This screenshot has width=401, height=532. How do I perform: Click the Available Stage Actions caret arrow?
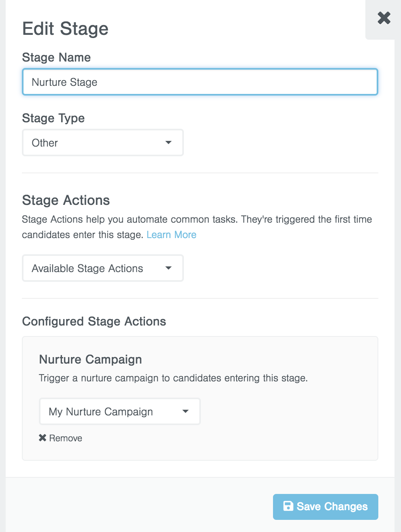click(169, 268)
